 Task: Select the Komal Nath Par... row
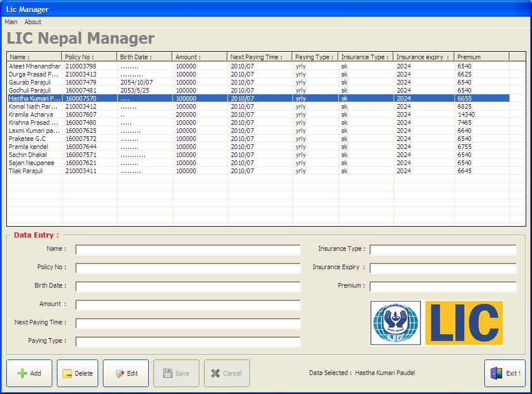(259, 106)
